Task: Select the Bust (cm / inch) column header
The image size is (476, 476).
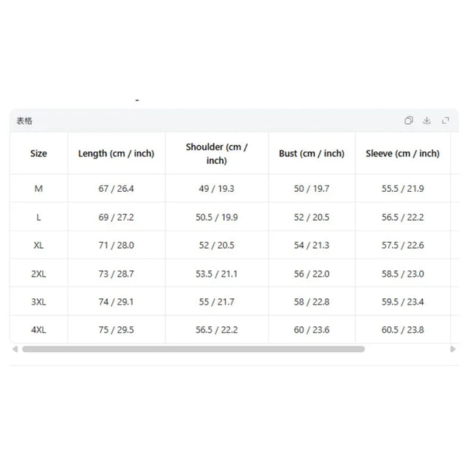Action: coord(311,154)
